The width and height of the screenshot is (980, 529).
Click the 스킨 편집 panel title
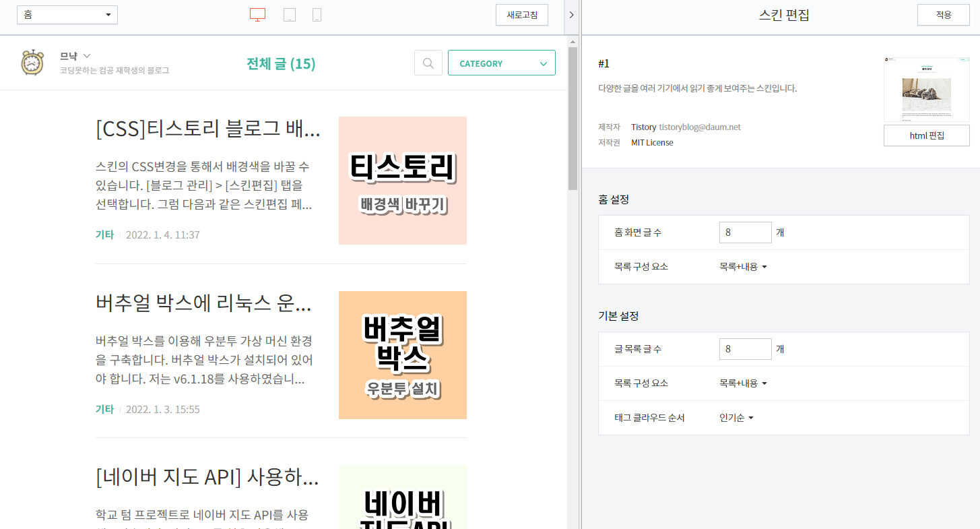point(784,15)
